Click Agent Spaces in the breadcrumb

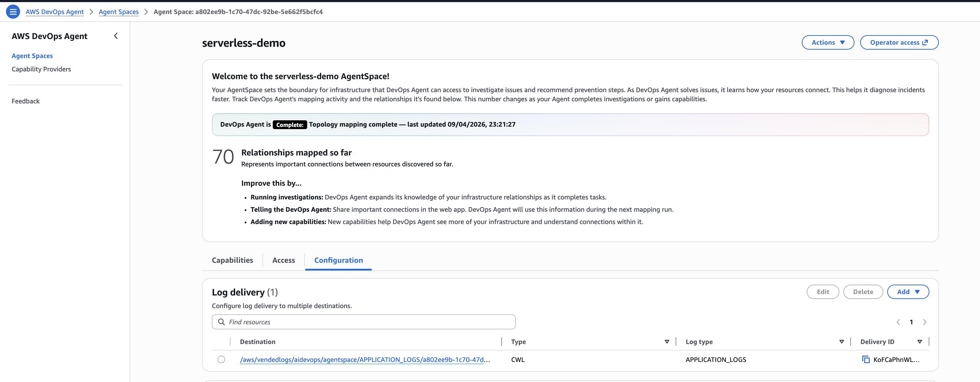(118, 12)
